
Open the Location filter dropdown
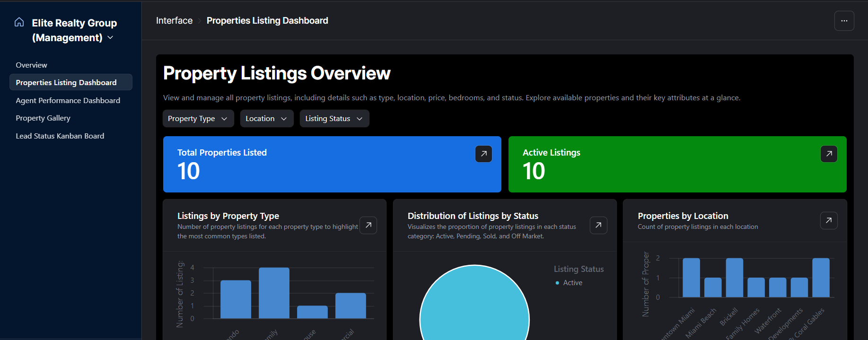point(267,119)
